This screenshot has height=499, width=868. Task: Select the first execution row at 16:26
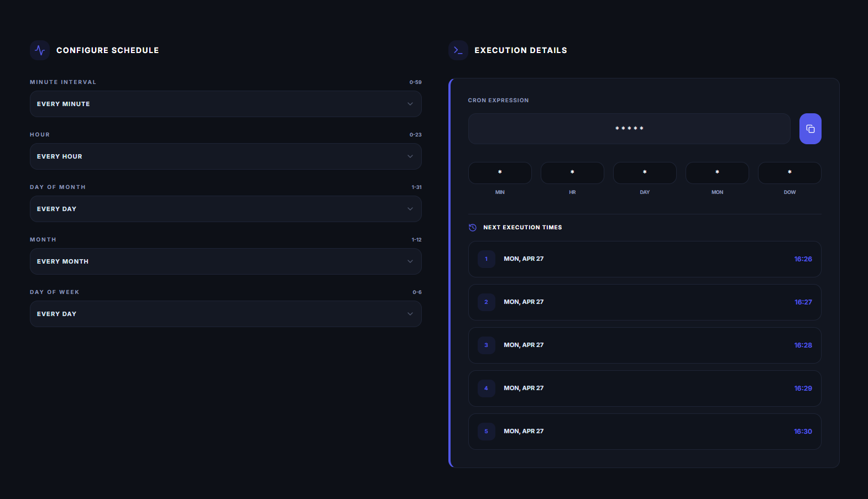coord(645,259)
